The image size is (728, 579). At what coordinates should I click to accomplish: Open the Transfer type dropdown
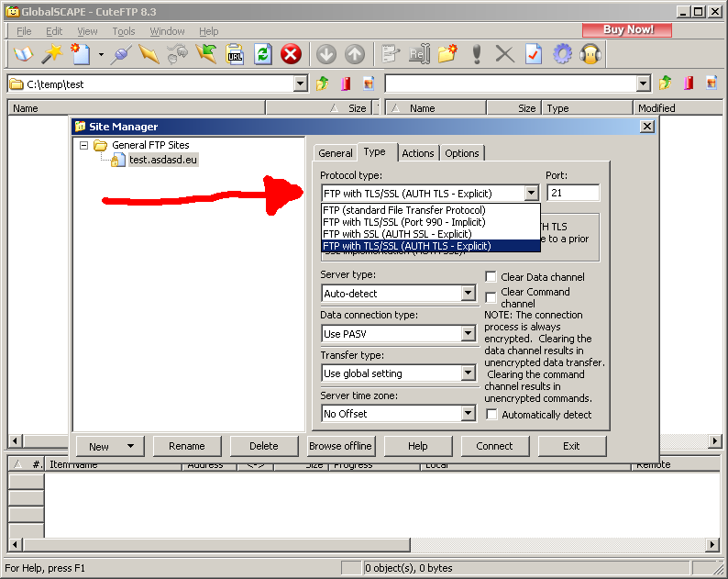469,373
